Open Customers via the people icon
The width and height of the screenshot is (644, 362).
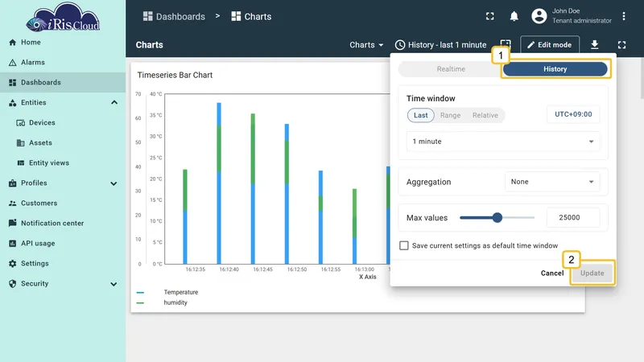tap(12, 204)
